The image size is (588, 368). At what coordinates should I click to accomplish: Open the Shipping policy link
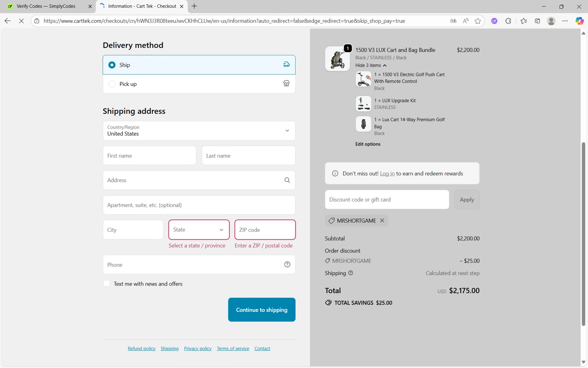tap(170, 348)
